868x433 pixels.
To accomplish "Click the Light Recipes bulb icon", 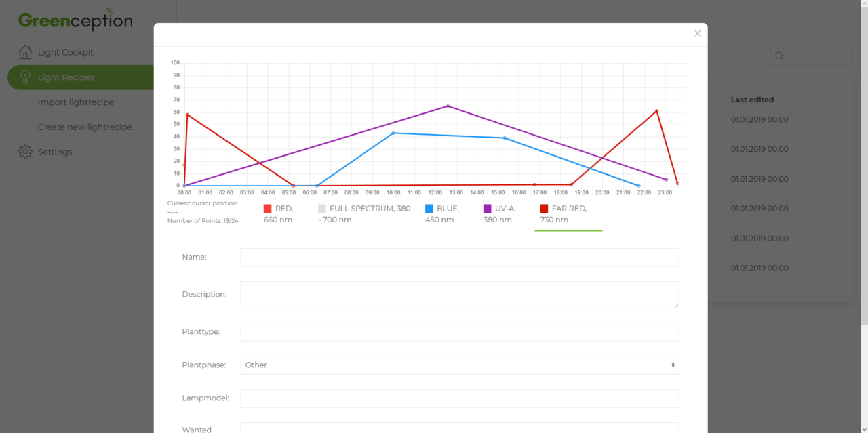I will click(25, 77).
